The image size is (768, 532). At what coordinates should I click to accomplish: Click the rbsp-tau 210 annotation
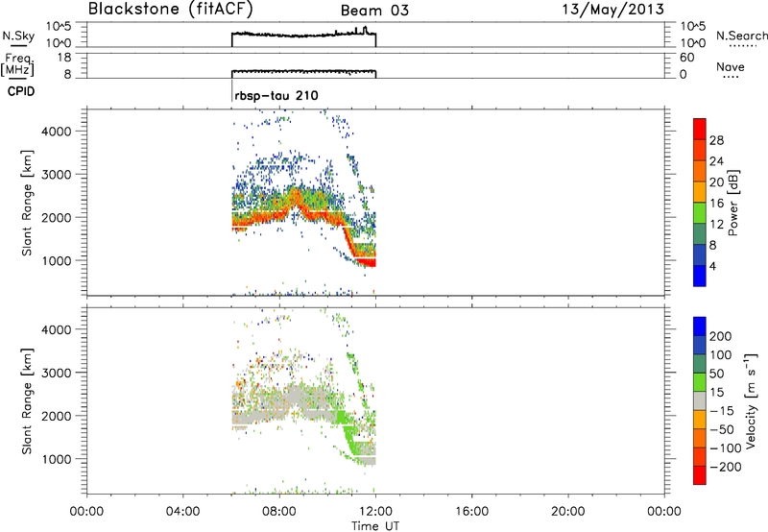pyautogui.click(x=276, y=95)
